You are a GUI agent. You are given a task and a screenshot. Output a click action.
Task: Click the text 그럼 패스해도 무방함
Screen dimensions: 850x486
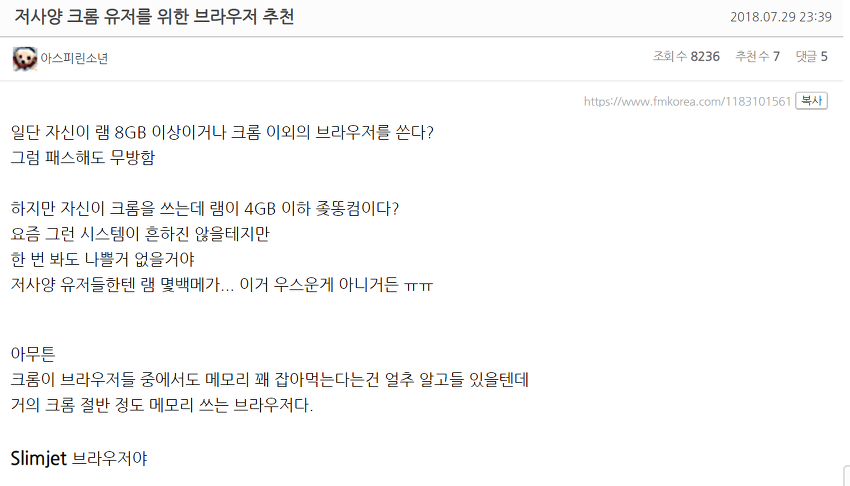83,157
